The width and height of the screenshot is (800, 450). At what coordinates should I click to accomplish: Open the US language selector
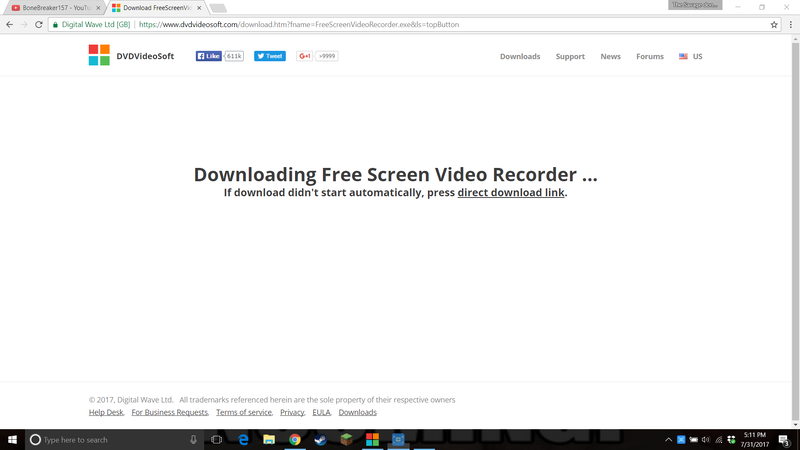coord(691,56)
